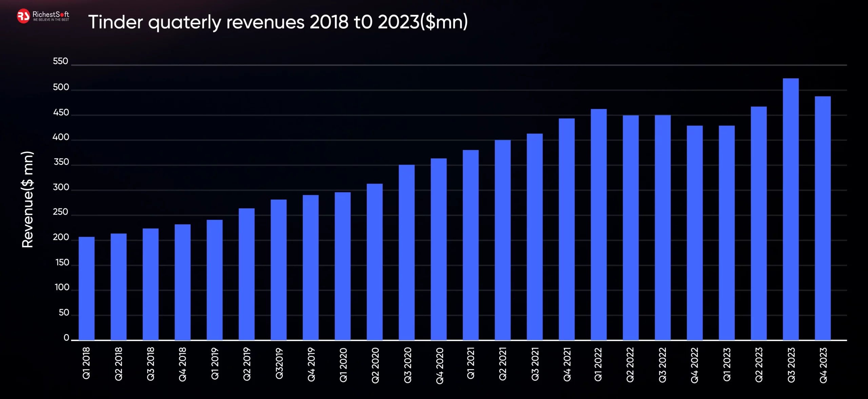868x399 pixels.
Task: Click the 'Q2 2021' x-axis label
Action: [x=502, y=363]
